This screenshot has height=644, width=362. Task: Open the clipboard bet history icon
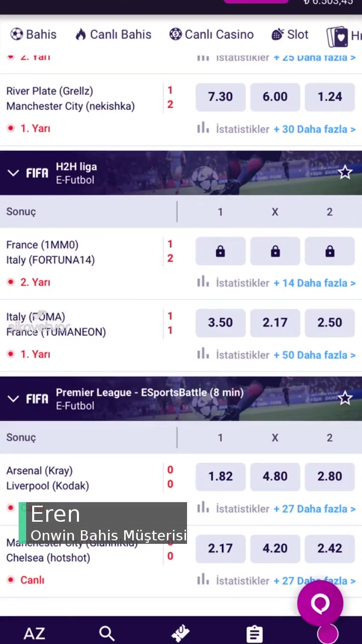(x=254, y=633)
